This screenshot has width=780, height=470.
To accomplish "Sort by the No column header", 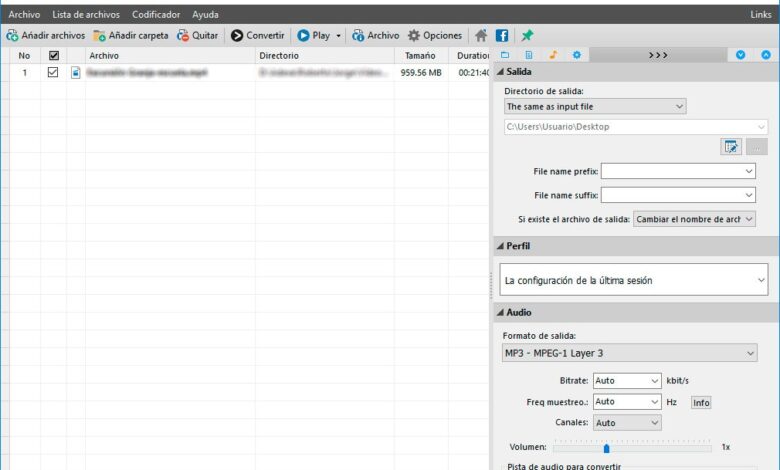I will 24,56.
